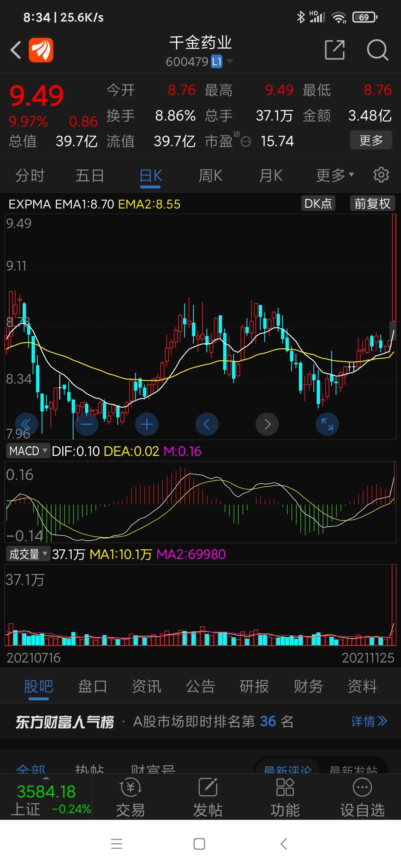Tap the 上证 3584.18 index ticker
This screenshot has height=868, width=401.
pos(46,799)
